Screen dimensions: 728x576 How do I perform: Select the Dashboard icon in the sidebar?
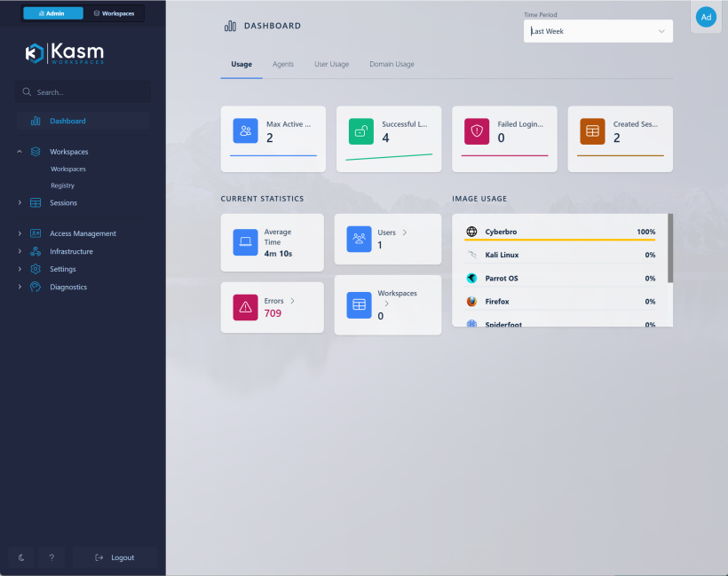(x=36, y=121)
